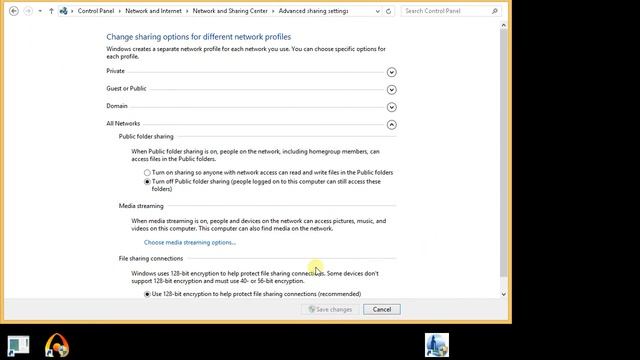This screenshot has width=640, height=360.
Task: Click the vertical scrollbar thumb
Action: pos(503,153)
